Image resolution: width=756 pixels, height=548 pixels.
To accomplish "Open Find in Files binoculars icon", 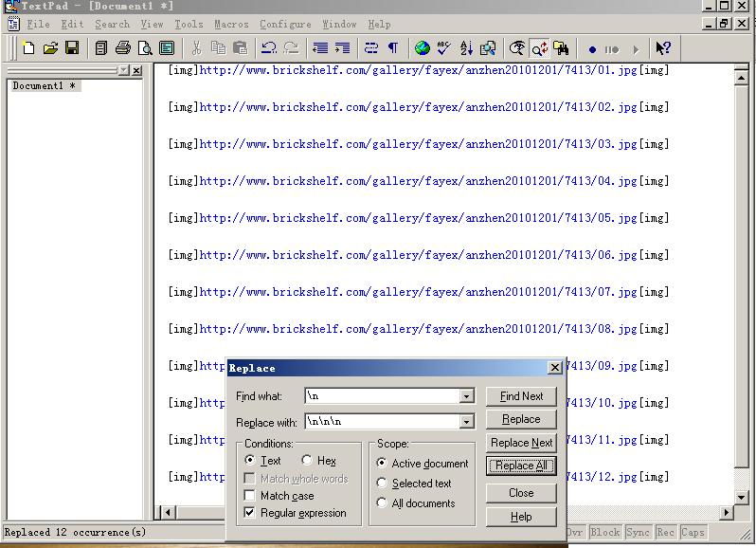I will click(x=561, y=48).
